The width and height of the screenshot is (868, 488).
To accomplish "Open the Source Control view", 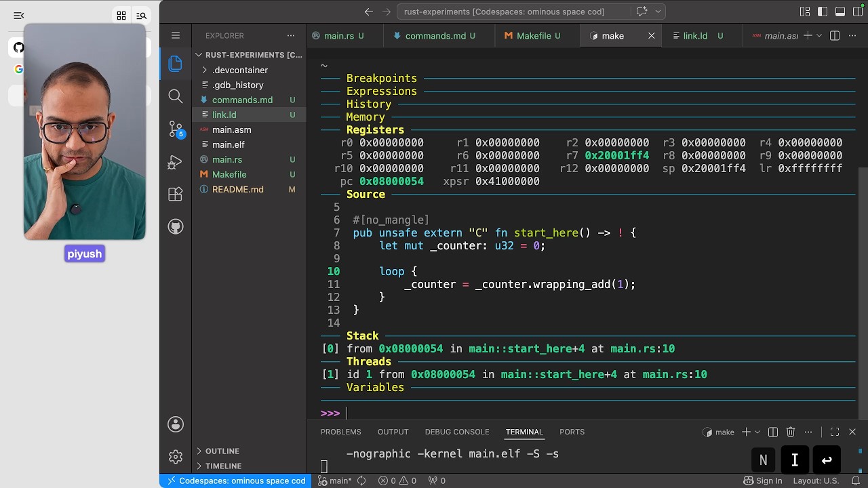I will click(176, 129).
